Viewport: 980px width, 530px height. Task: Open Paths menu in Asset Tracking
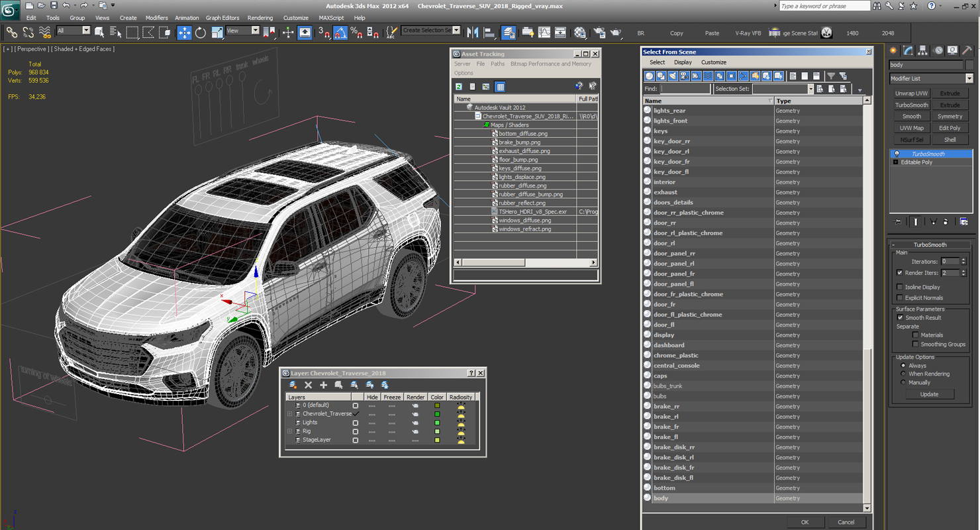click(497, 64)
